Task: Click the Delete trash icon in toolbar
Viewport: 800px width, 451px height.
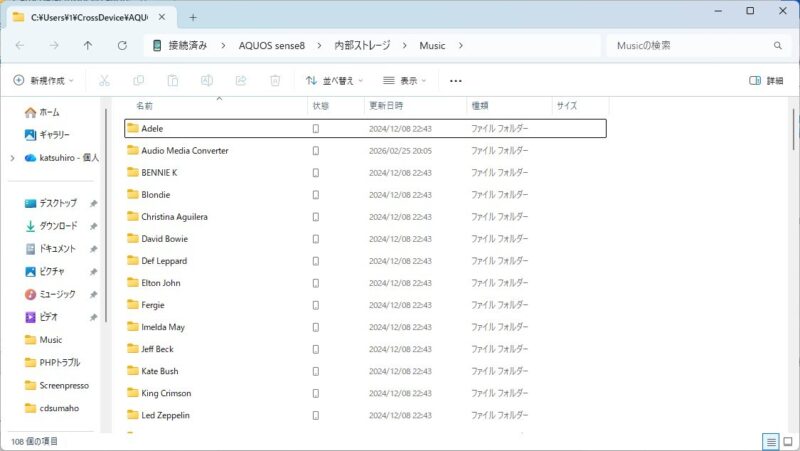Action: [x=275, y=81]
